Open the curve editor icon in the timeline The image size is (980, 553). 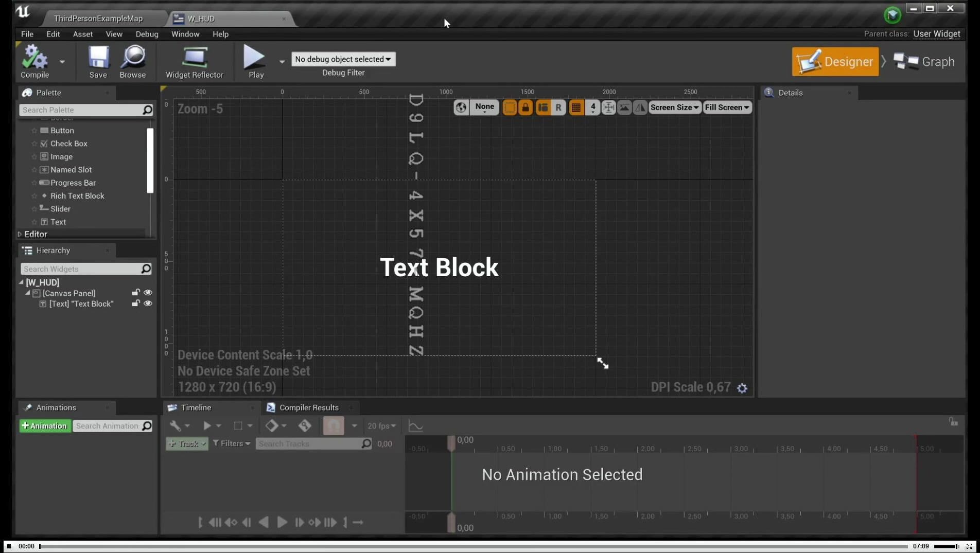tap(415, 426)
